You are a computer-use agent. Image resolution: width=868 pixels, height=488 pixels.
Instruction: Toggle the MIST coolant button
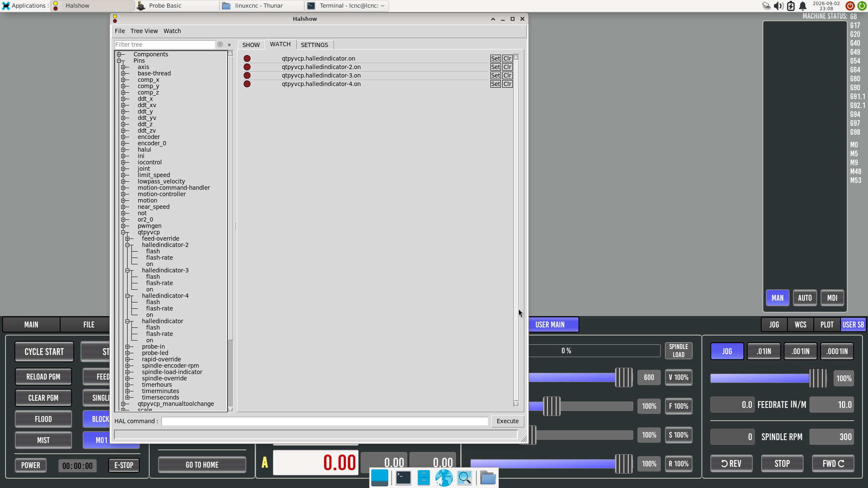(43, 440)
